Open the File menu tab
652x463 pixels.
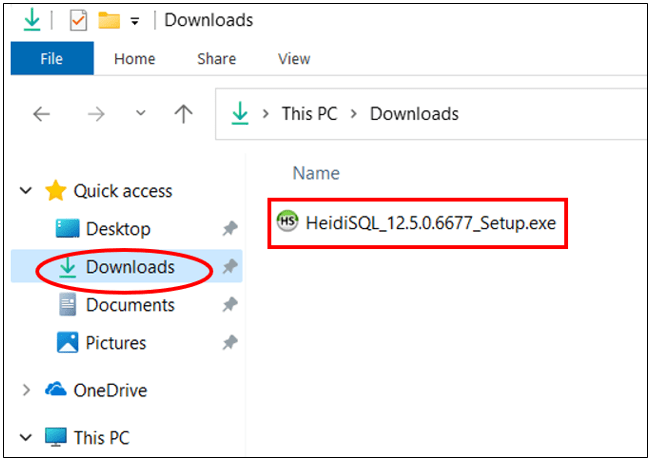[x=51, y=59]
